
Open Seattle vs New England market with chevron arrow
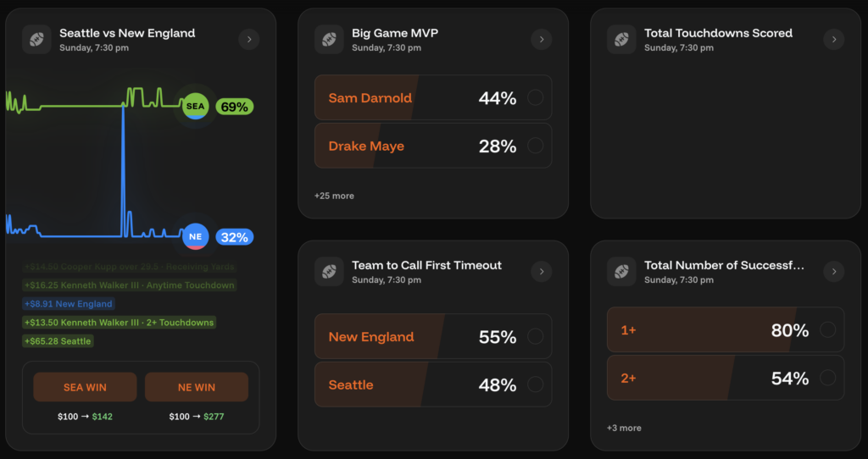[248, 39]
